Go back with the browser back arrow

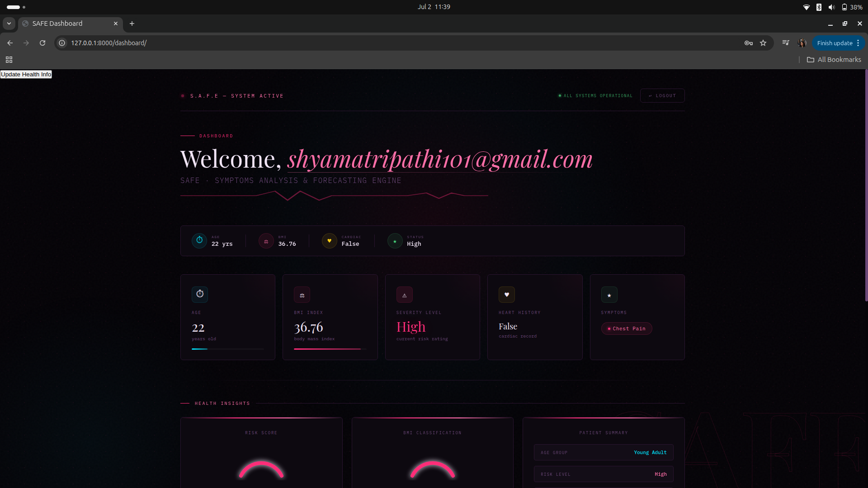pyautogui.click(x=10, y=43)
